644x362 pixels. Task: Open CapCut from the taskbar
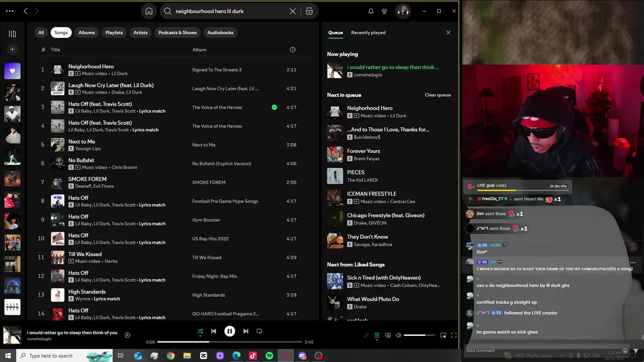[203, 355]
